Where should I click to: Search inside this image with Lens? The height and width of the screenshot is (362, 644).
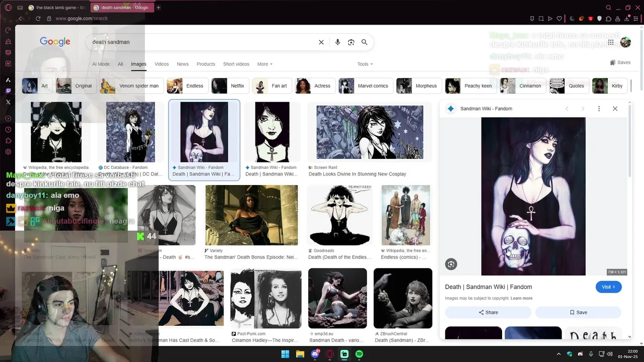(451, 264)
